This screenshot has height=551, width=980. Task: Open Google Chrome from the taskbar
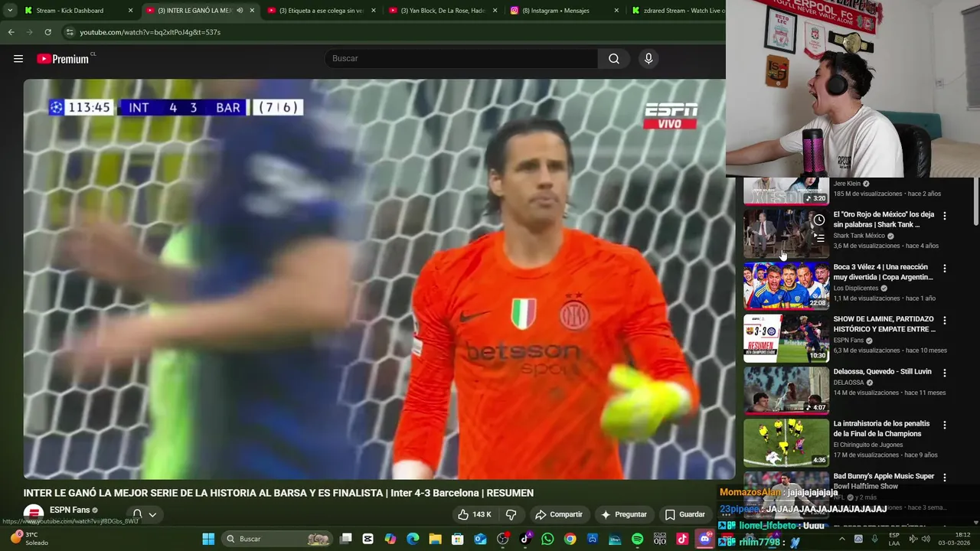[x=570, y=539]
